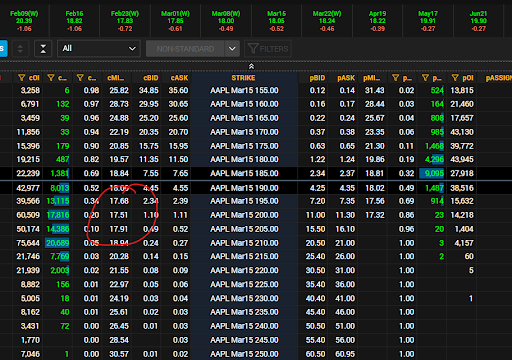Sort by the cASK column header
Viewport: 512px width, 360px height.
[179, 78]
